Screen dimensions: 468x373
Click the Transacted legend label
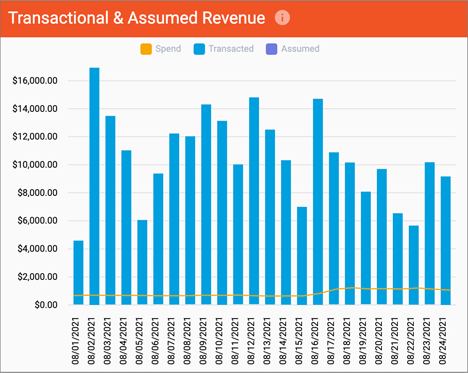pos(231,49)
